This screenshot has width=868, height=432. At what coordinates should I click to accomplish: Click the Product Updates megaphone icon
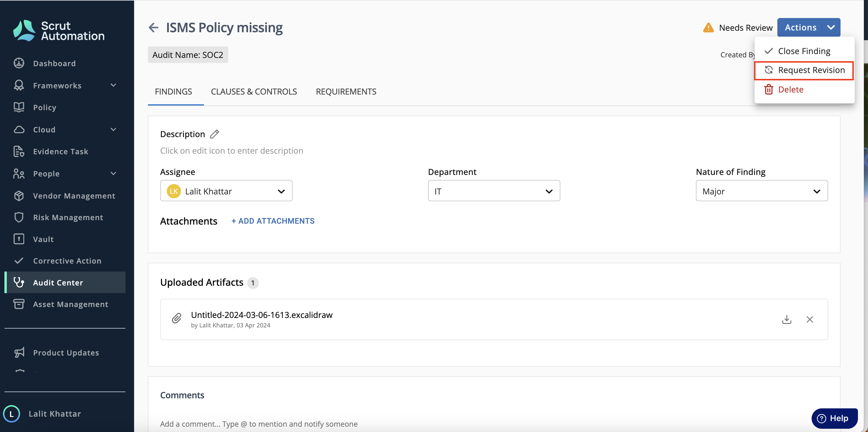[19, 353]
